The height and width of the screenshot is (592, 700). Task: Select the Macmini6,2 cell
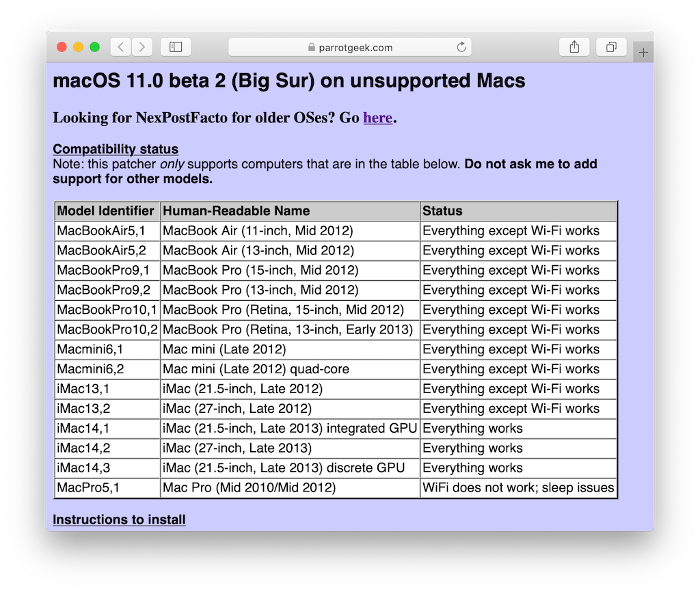point(107,368)
